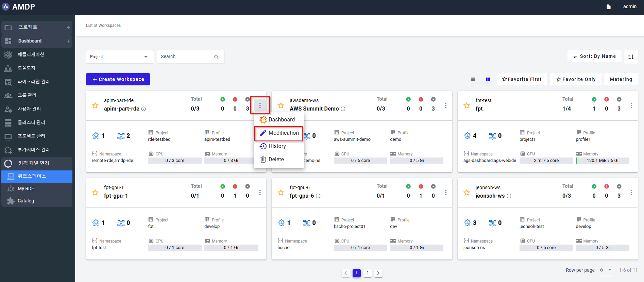Viewport: 644px width, 282px height.
Task: Open 클러스터 관리 sidebar menu
Action: click(37, 122)
